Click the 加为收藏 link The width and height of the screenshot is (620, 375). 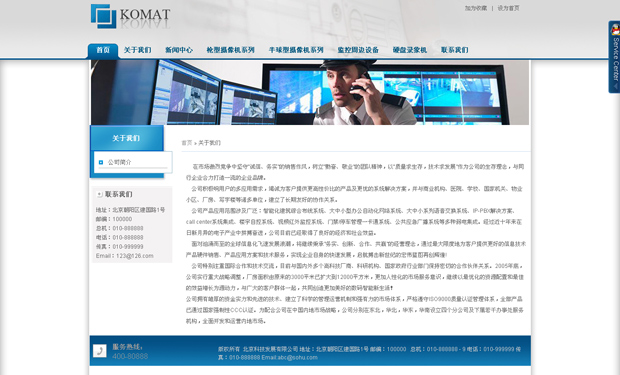coord(476,8)
